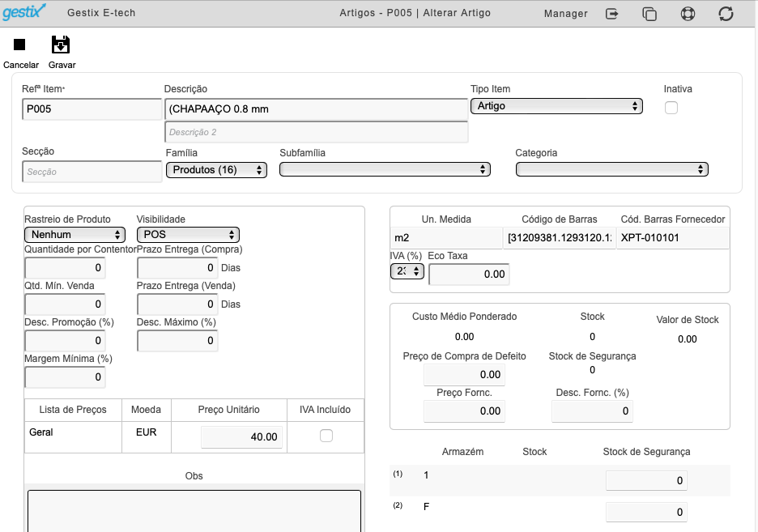Click the Obs text area
The height and width of the screenshot is (532, 758).
pos(194,511)
